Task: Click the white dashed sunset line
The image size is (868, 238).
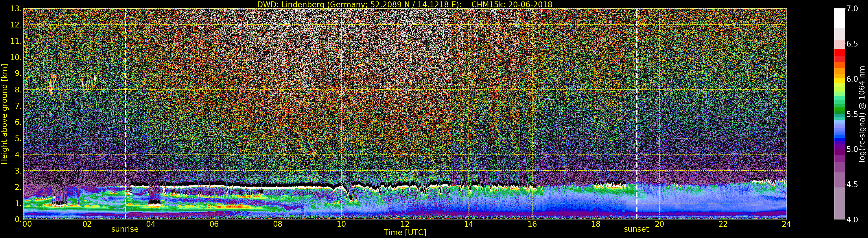Action: pos(637,114)
